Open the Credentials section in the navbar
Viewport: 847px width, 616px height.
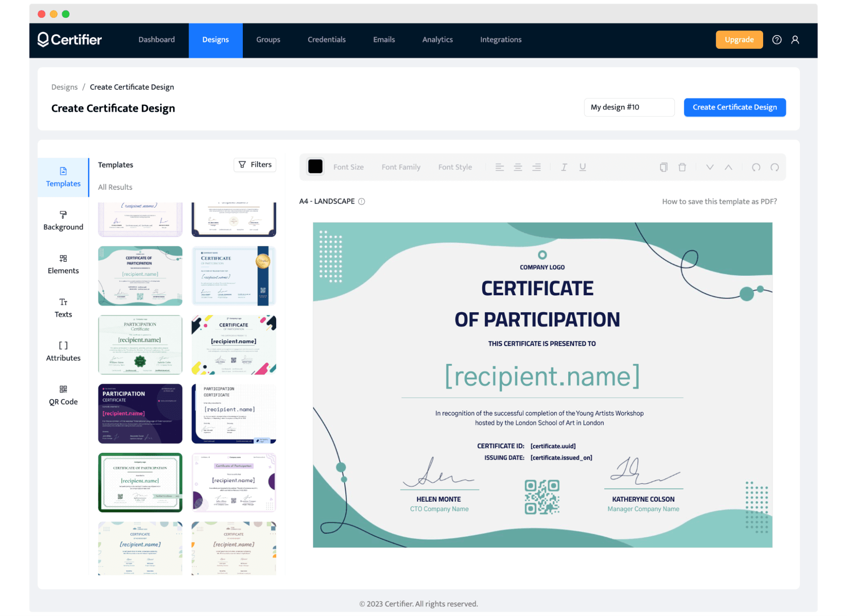coord(326,39)
